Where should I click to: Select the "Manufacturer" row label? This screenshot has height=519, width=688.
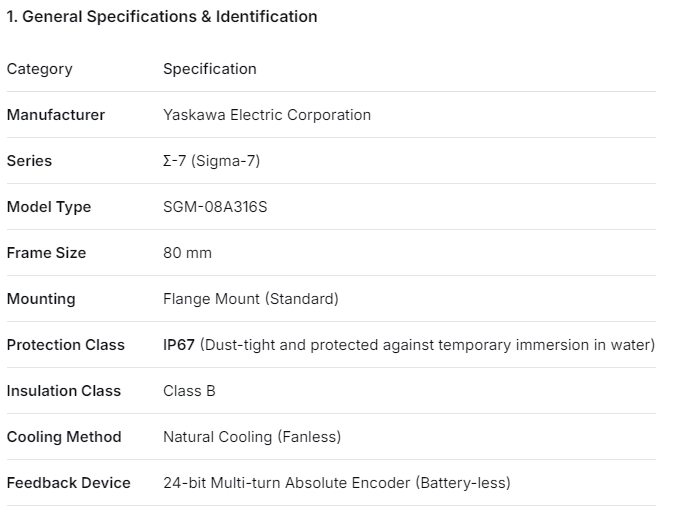point(56,115)
